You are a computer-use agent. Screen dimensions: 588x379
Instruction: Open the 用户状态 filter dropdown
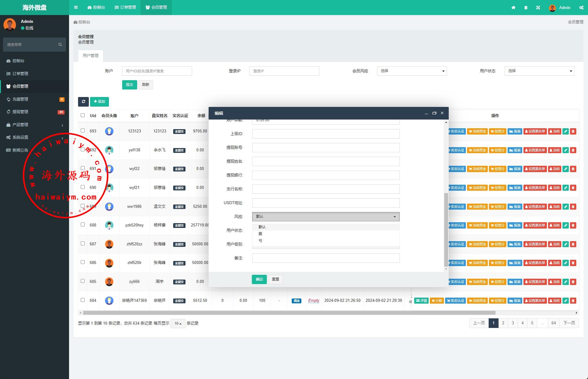pos(539,71)
